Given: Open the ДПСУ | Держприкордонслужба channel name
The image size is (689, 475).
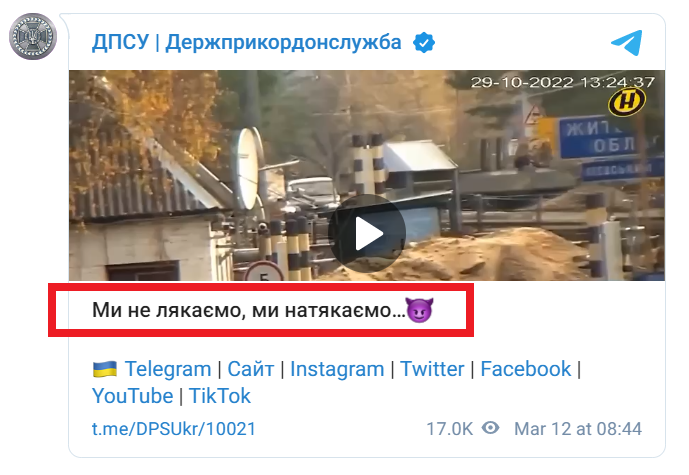Looking at the screenshot, I should coord(247,42).
